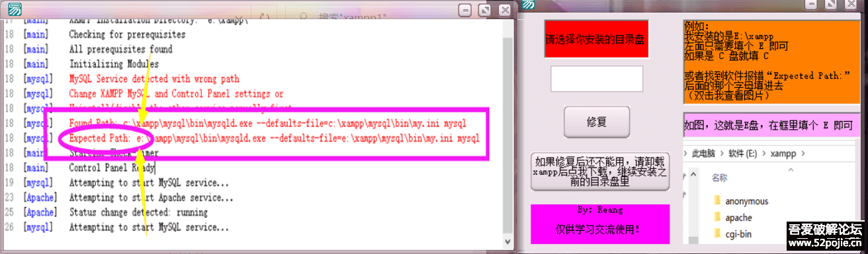Minimize the log picture viewer window
This screenshot has height=254, width=868.
click(x=466, y=10)
